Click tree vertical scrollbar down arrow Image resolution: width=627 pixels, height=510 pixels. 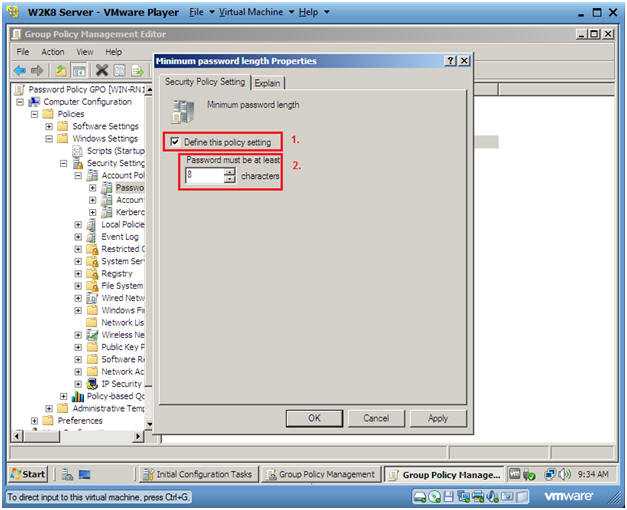point(149,424)
